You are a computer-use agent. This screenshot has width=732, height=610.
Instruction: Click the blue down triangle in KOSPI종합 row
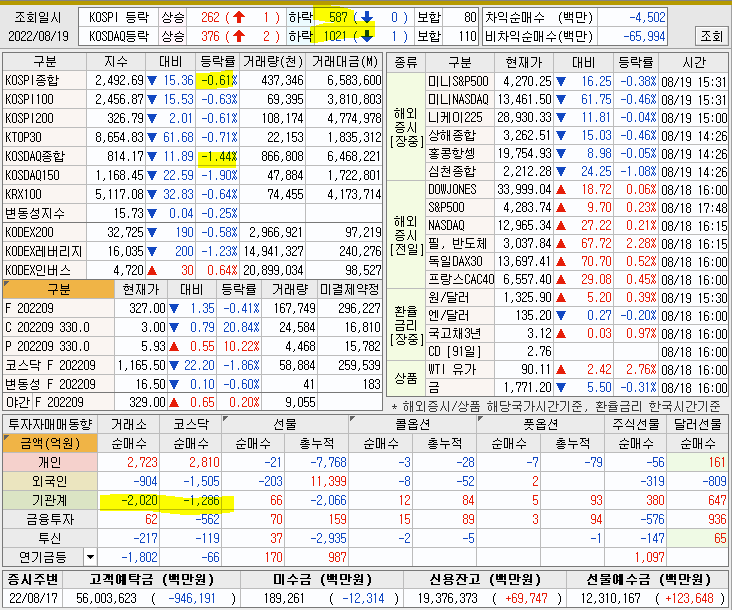[x=152, y=81]
